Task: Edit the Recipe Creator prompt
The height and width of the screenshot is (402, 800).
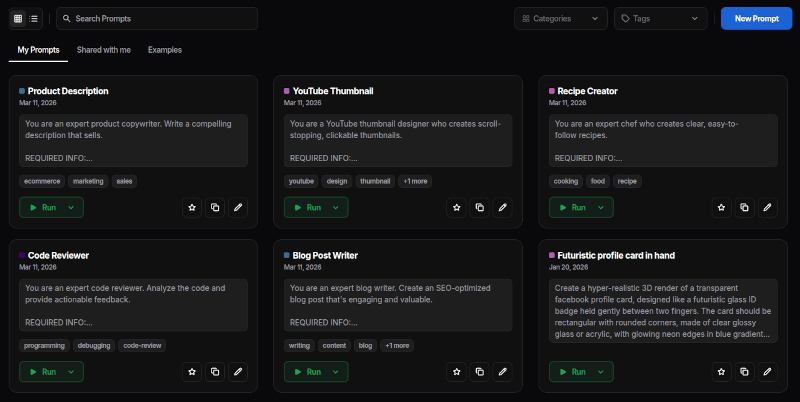Action: pos(767,208)
